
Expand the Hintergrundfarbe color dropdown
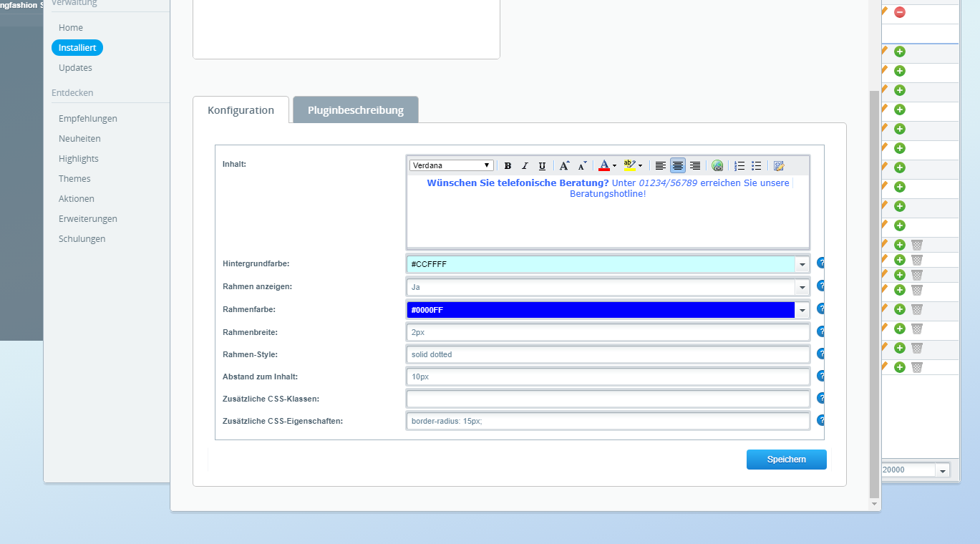tap(802, 265)
